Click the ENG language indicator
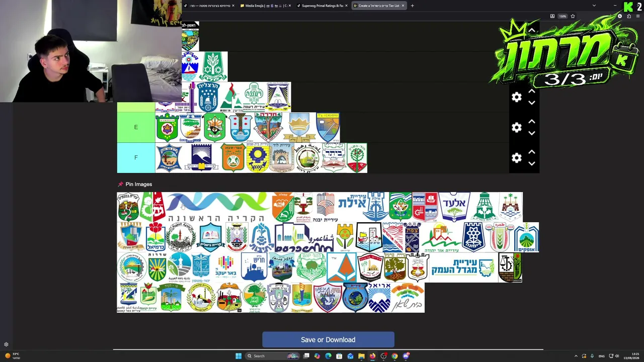 601,356
